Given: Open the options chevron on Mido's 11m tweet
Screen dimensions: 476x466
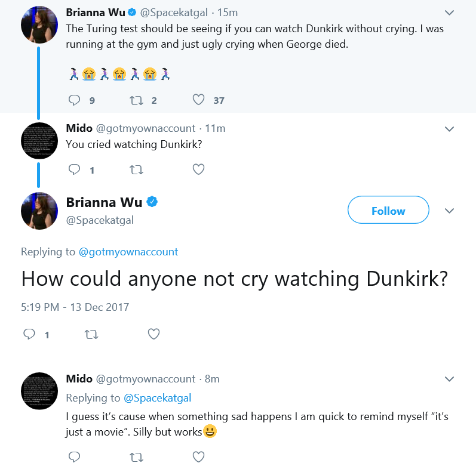Looking at the screenshot, I should point(449,129).
